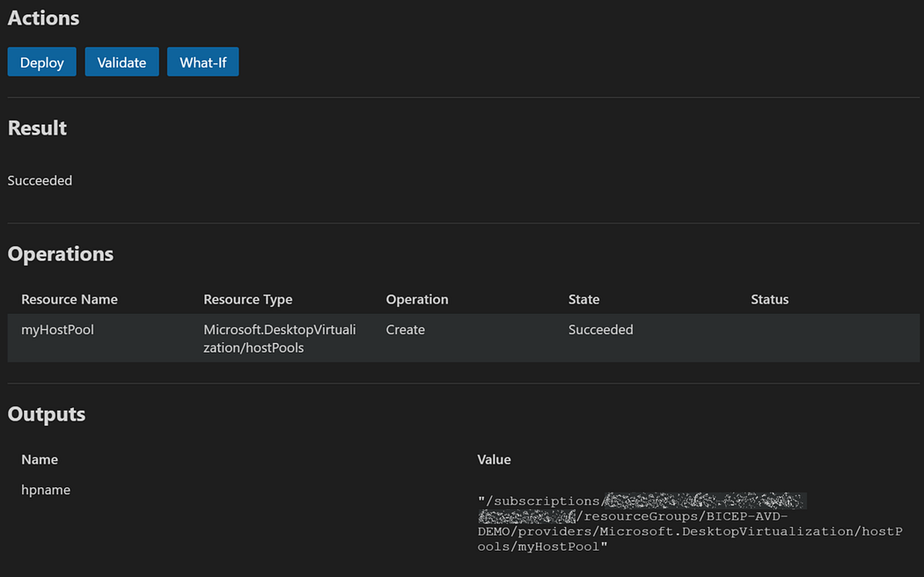The image size is (924, 577).
Task: Click the Succeeded state cell in Operations
Action: [601, 330]
